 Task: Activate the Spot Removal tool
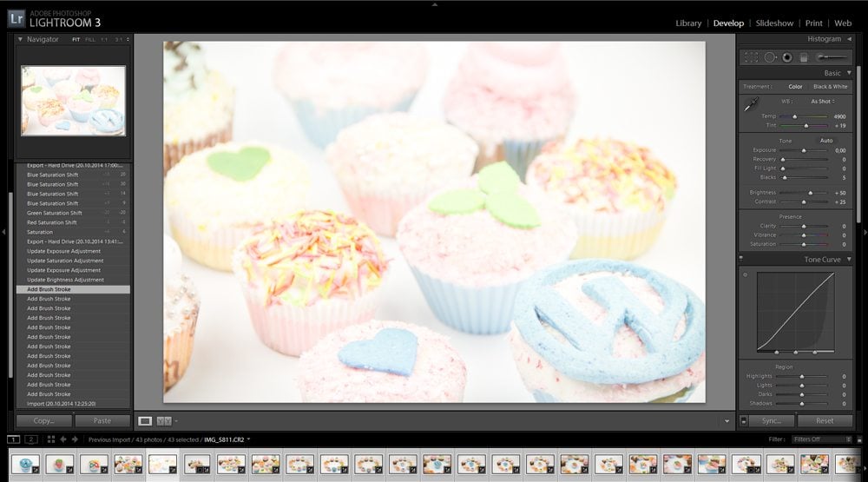[x=769, y=56]
